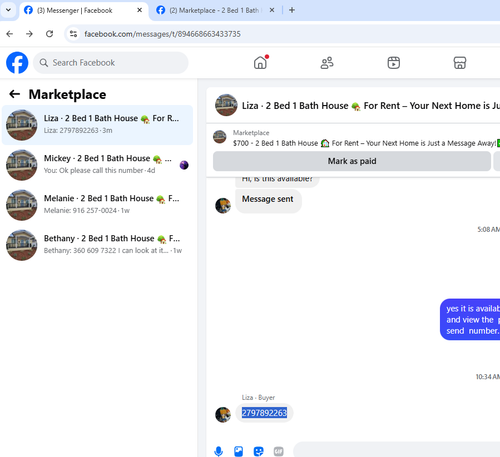Close the Marketplace browser tab
Image resolution: width=500 pixels, height=457 pixels.
tap(272, 10)
